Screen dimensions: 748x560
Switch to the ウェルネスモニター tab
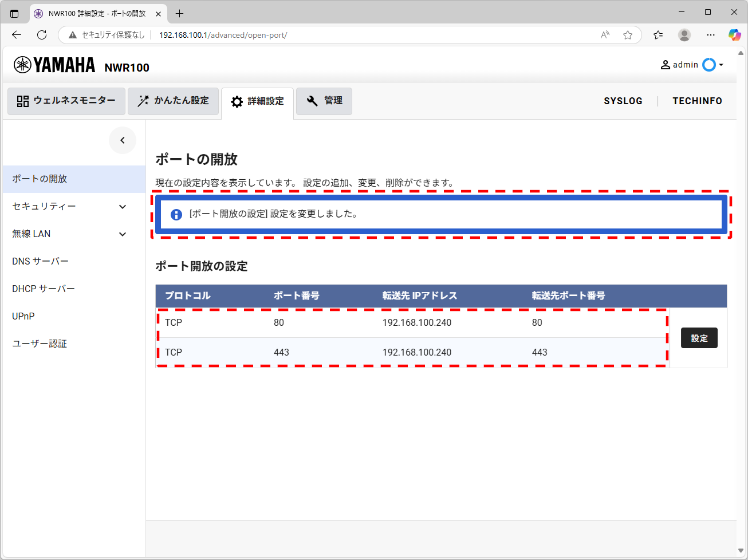click(x=66, y=101)
